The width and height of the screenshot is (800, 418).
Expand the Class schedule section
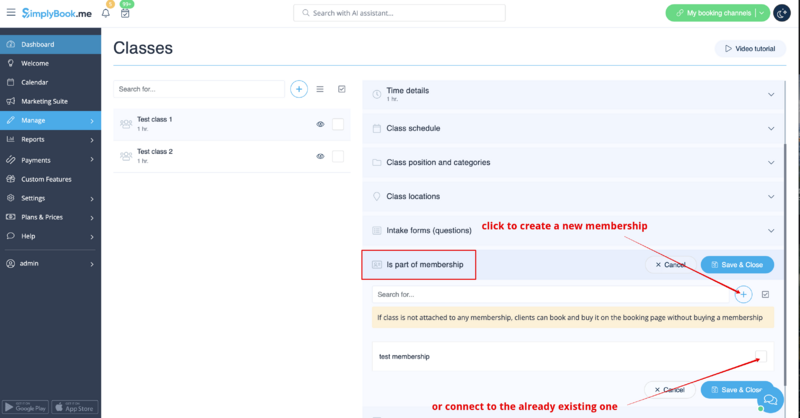coord(771,129)
